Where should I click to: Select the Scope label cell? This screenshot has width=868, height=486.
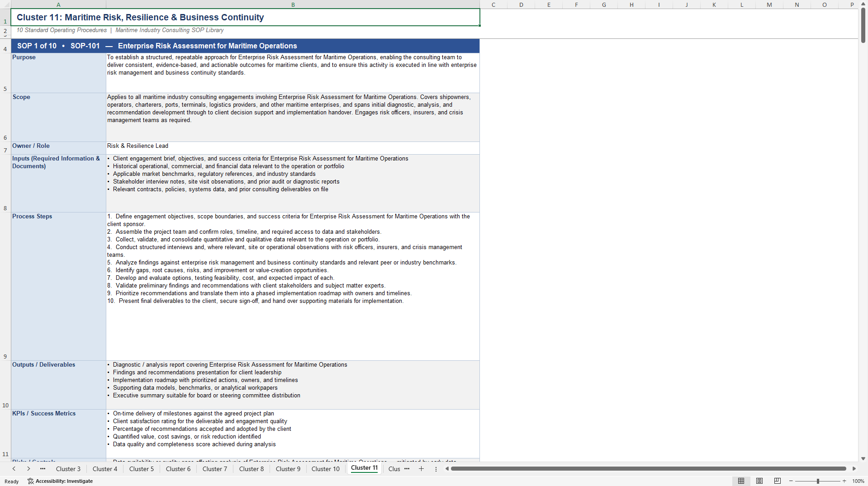[x=58, y=117]
